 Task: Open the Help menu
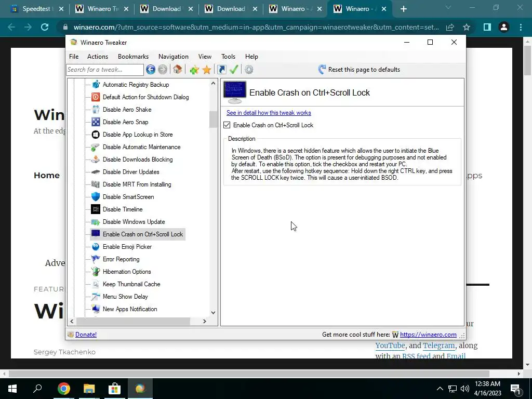click(x=252, y=57)
